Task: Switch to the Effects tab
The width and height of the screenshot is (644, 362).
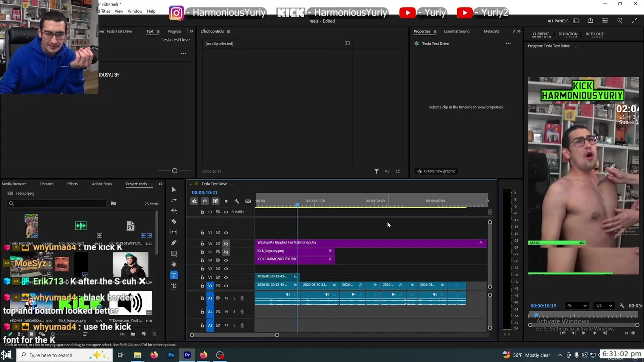Action: click(72, 184)
